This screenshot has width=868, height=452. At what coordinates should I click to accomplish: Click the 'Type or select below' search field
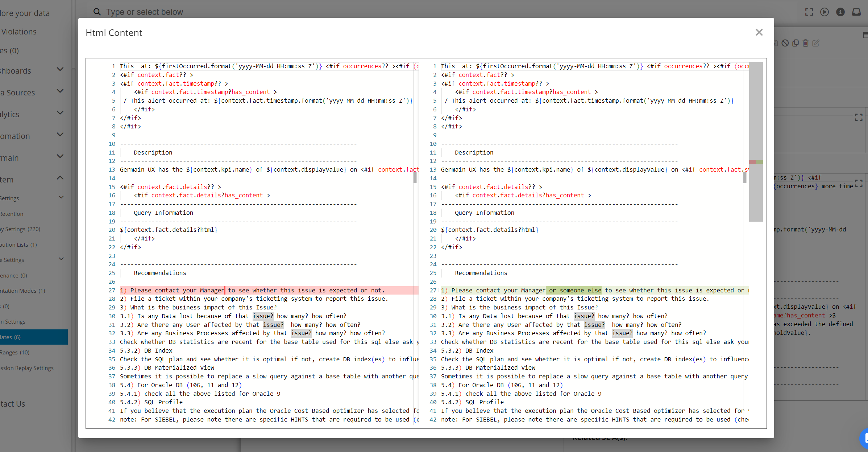tap(145, 12)
